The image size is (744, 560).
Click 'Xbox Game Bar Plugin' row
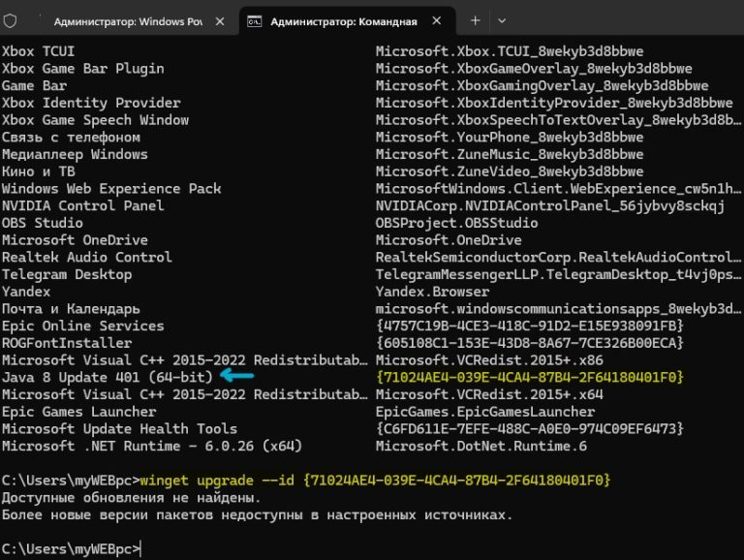tap(83, 69)
